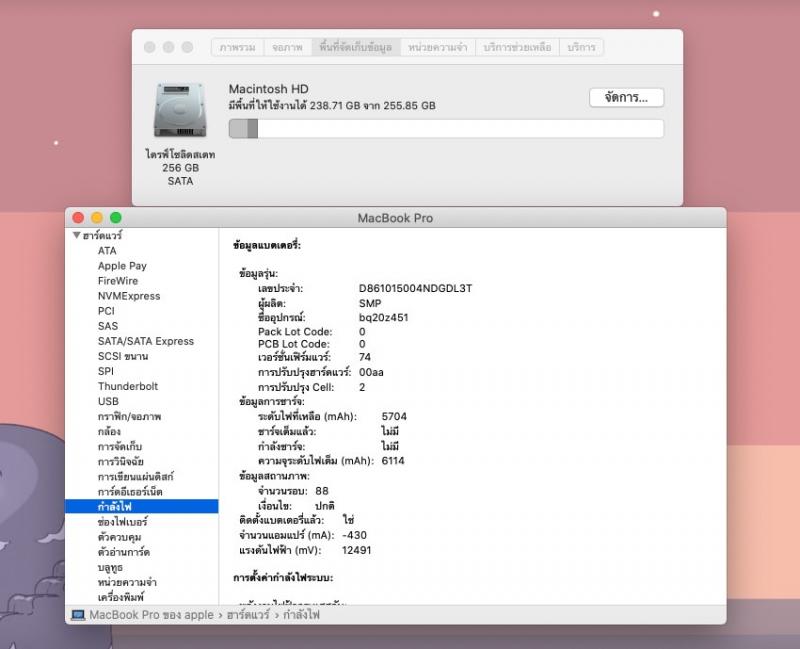Select หน่วยความจำ in the hardware sidebar
Image resolution: width=800 pixels, height=649 pixels.
click(127, 582)
